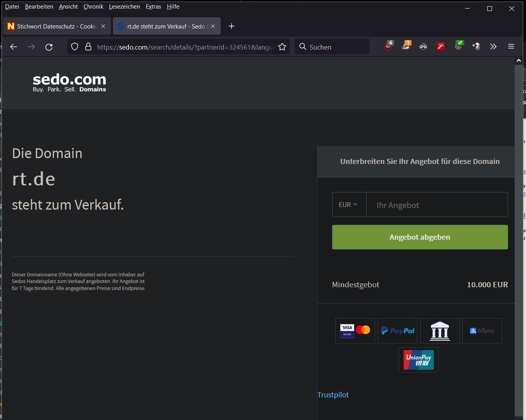Click the page vertical scrollbar track

519,240
